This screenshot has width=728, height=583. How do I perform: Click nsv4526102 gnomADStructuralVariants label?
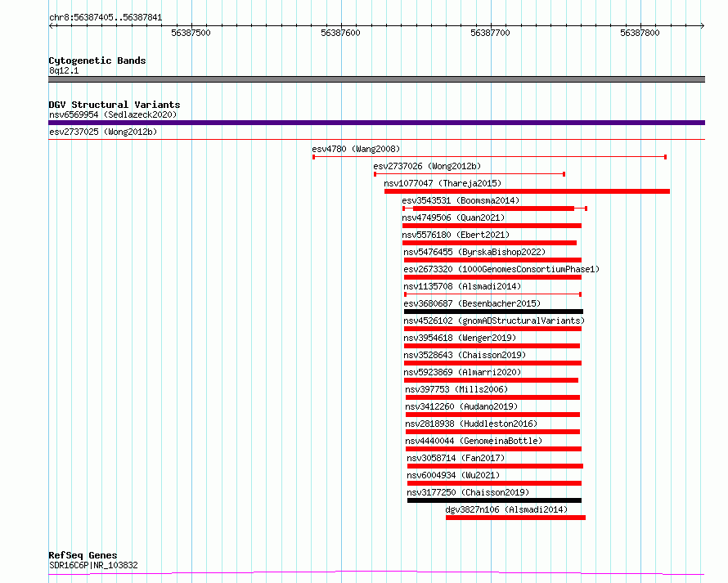point(494,321)
